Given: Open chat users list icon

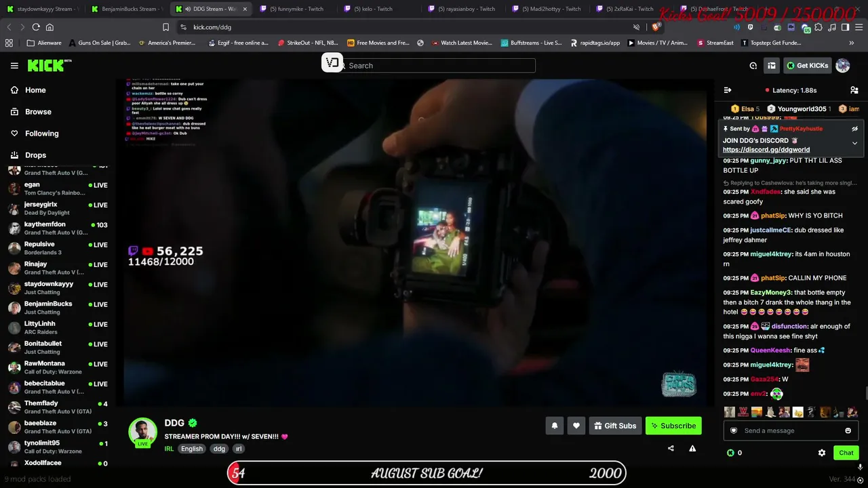Looking at the screenshot, I should tap(854, 90).
